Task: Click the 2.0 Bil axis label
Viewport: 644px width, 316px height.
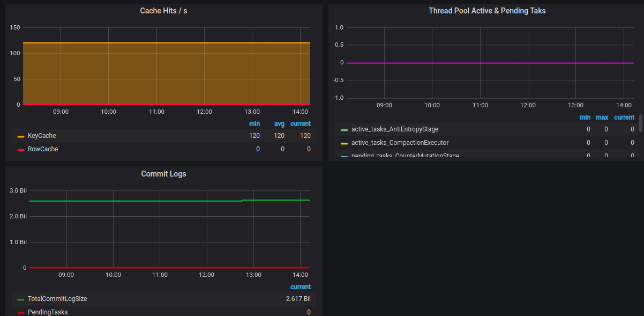Action: tap(18, 216)
